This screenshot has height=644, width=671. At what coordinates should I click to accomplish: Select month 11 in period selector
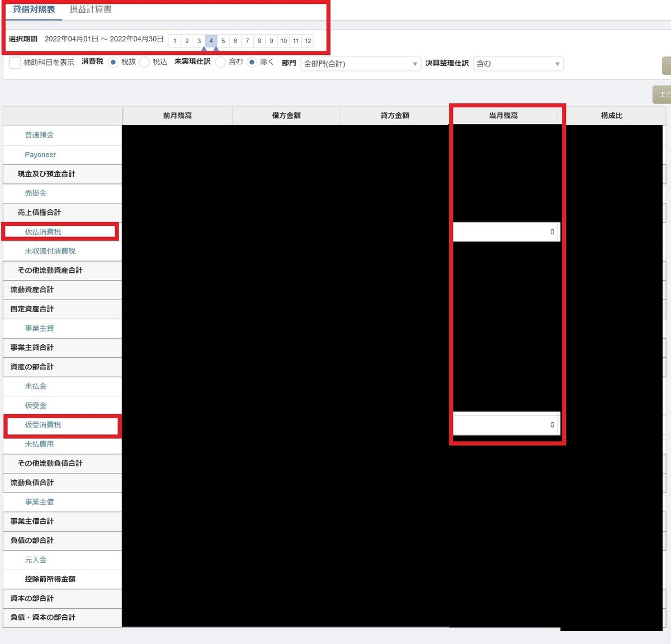click(296, 41)
